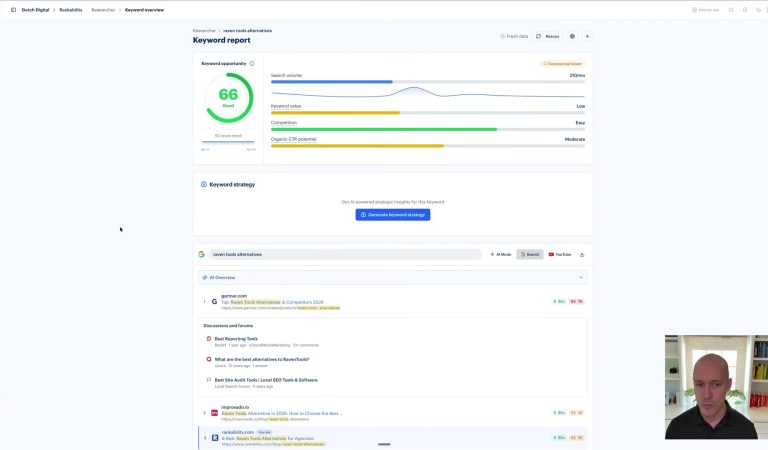Click the Your site tag on rankability.com

[x=264, y=432]
